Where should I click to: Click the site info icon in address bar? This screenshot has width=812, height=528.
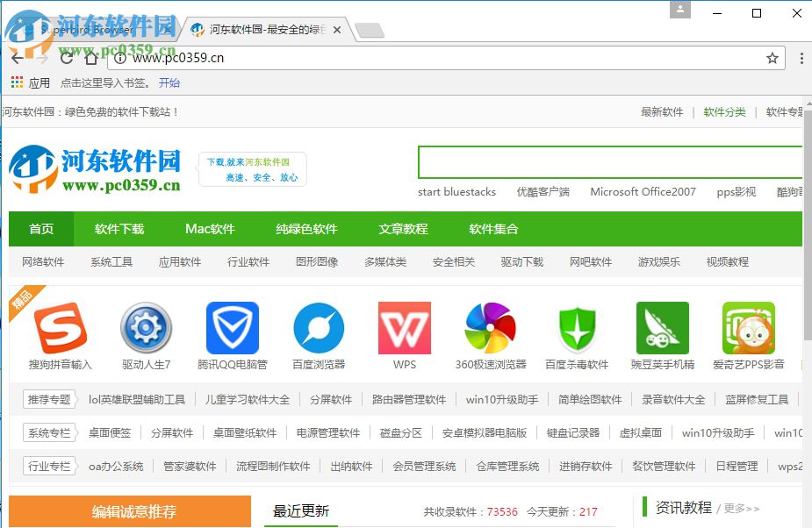119,58
